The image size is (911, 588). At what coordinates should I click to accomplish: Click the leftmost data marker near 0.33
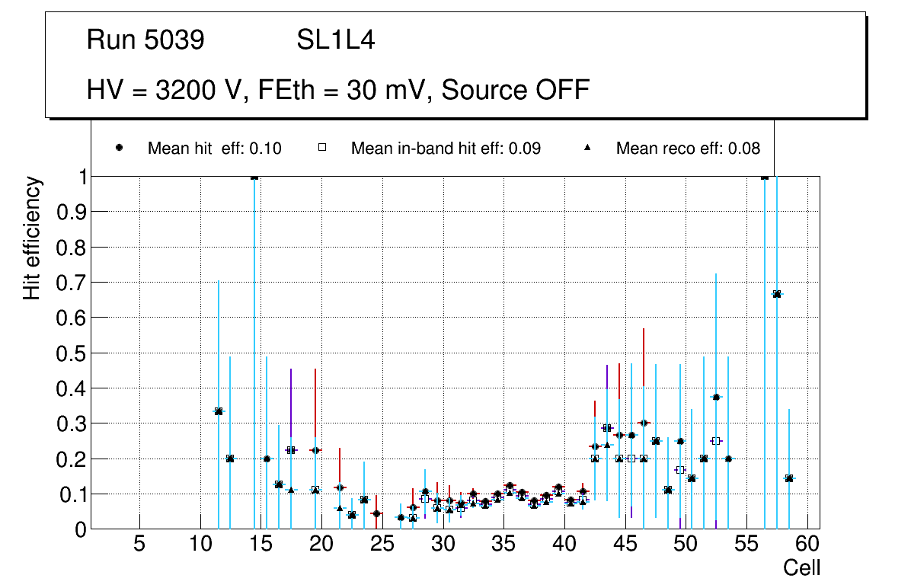[x=219, y=411]
